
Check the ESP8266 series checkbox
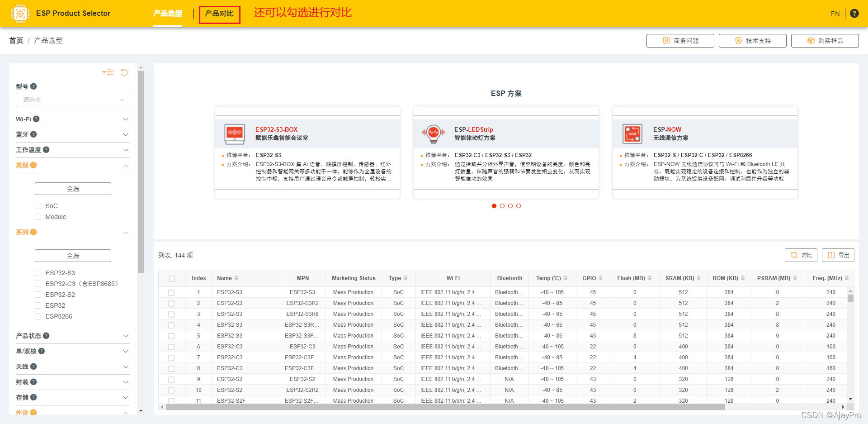point(38,316)
